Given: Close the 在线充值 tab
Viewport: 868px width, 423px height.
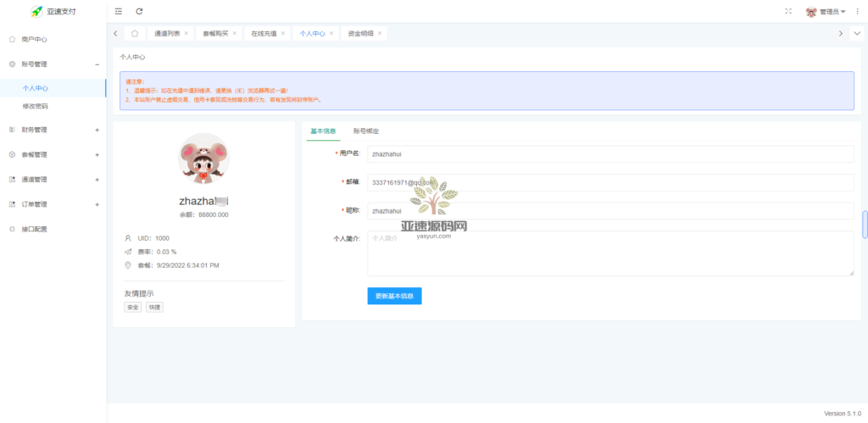Looking at the screenshot, I should (x=283, y=33).
